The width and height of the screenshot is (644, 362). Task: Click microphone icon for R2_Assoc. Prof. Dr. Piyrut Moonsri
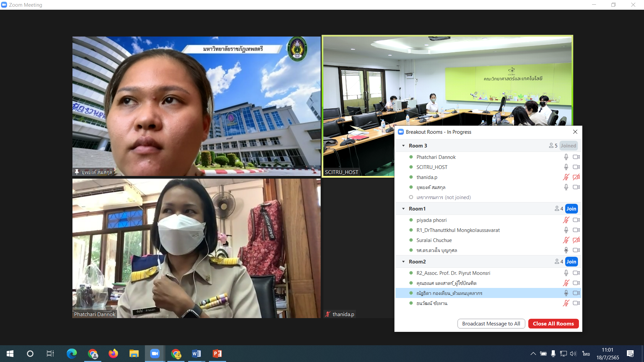click(566, 273)
